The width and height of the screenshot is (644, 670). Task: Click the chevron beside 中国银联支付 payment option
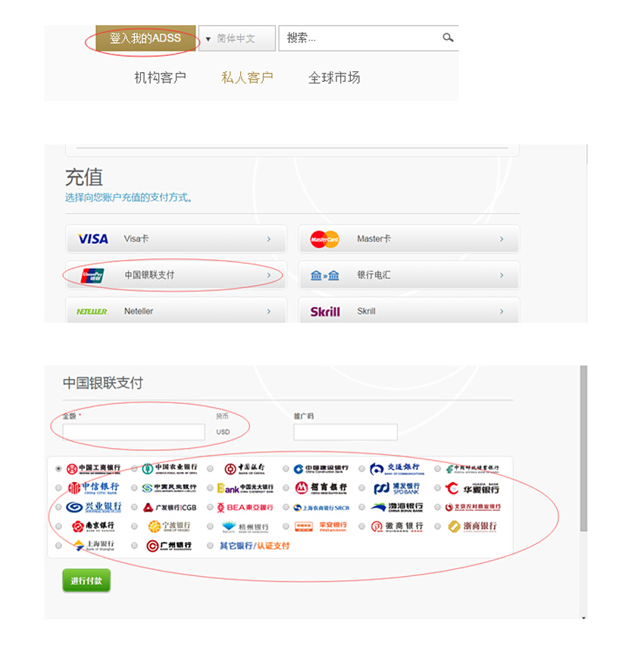click(269, 275)
